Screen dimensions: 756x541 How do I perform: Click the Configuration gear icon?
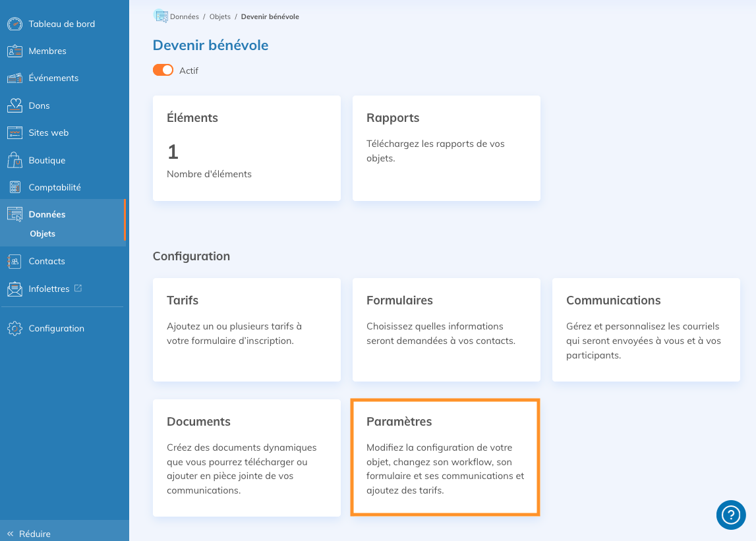pos(15,328)
